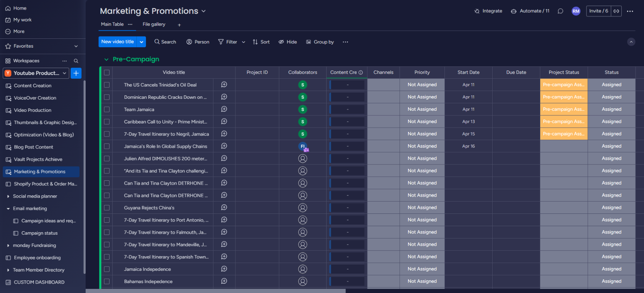Click the Group by button
The width and height of the screenshot is (644, 293).
(x=320, y=42)
